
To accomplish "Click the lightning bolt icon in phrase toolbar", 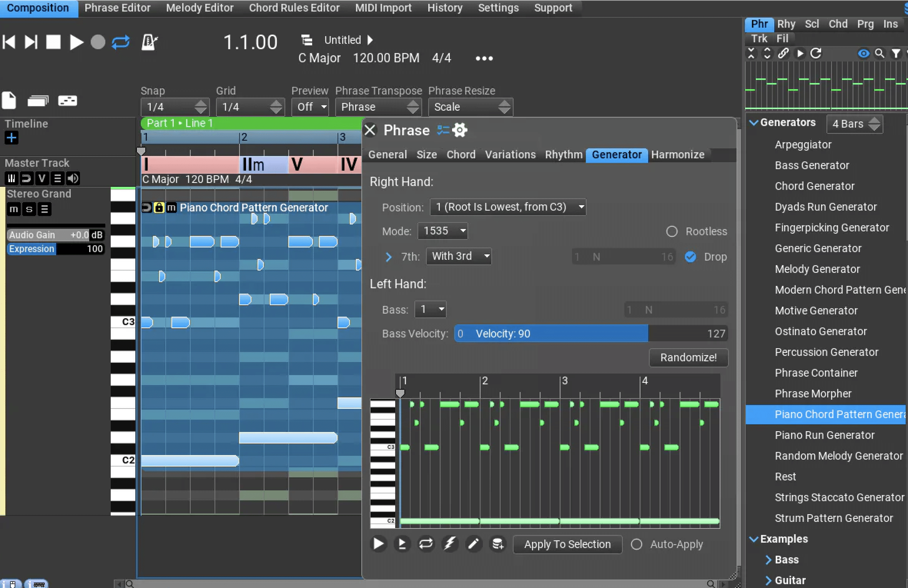I will pyautogui.click(x=450, y=544).
